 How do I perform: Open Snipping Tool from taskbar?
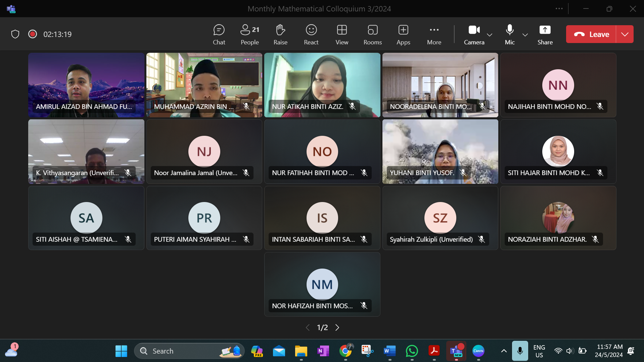[x=367, y=351]
